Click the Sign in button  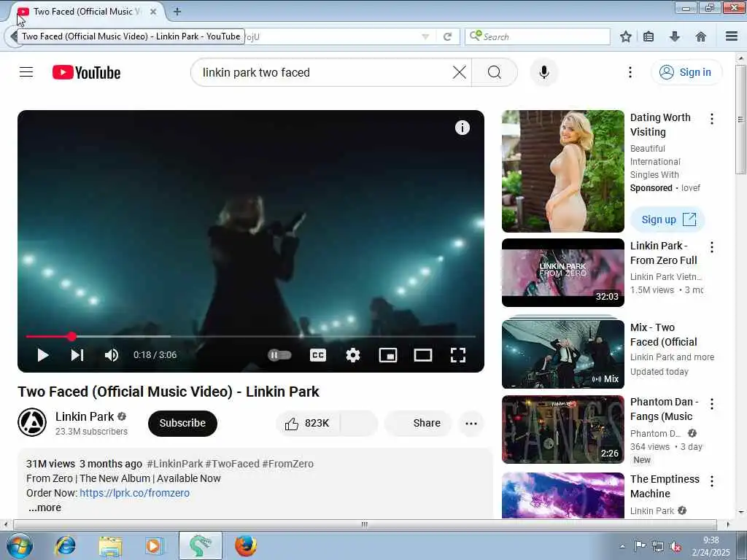(686, 72)
